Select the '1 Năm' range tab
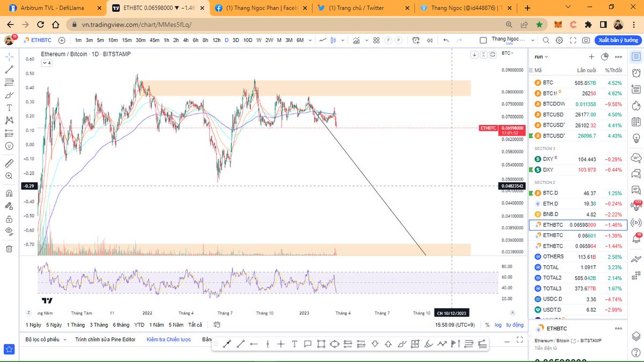Viewport: 644px width, 362px height. tap(156, 324)
